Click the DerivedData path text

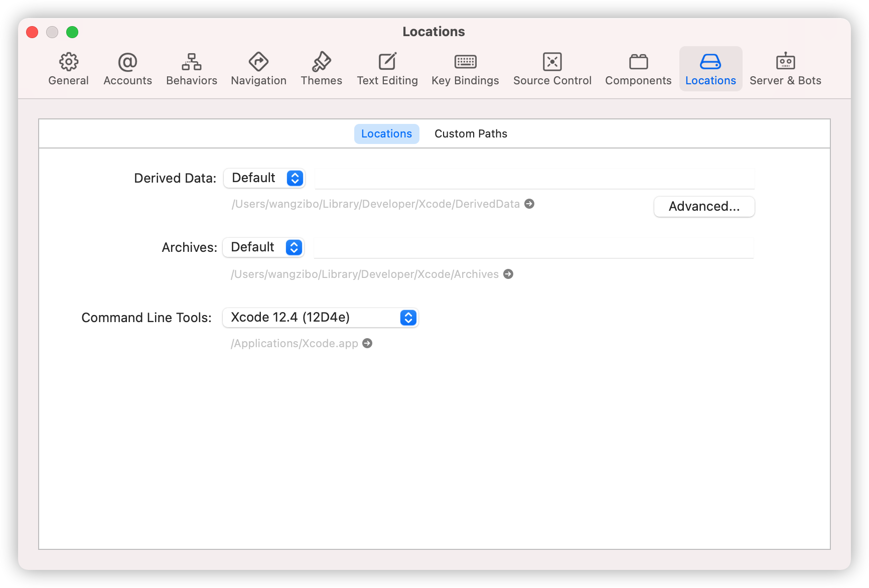coord(375,204)
